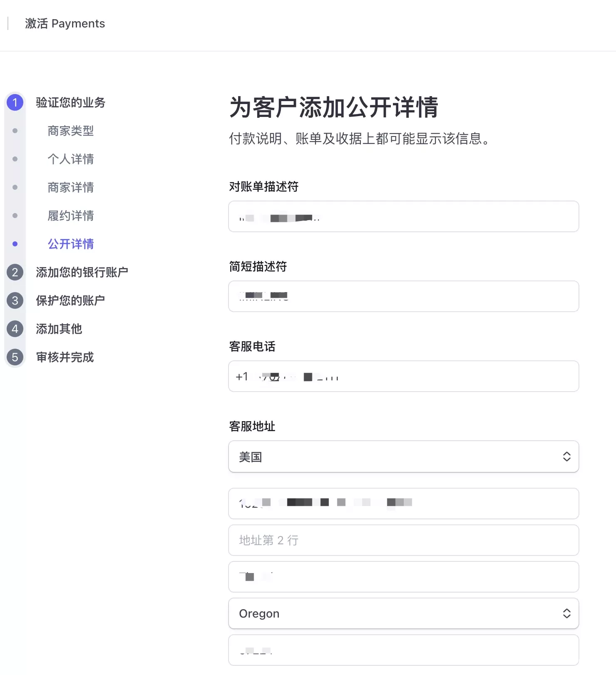This screenshot has height=675, width=616.
Task: Focus the street address line 1 field
Action: pyautogui.click(x=403, y=504)
